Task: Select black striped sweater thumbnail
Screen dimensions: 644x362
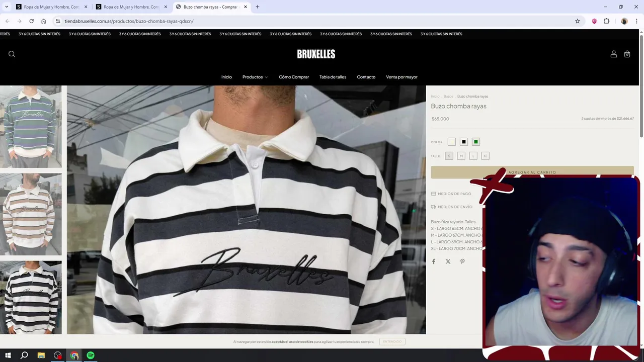Action: tap(31, 298)
